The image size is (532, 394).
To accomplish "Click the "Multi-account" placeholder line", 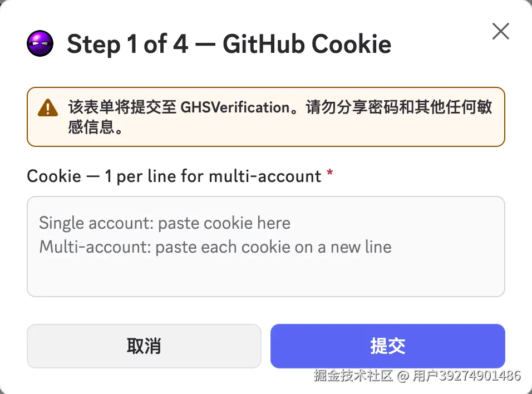I will click(215, 247).
